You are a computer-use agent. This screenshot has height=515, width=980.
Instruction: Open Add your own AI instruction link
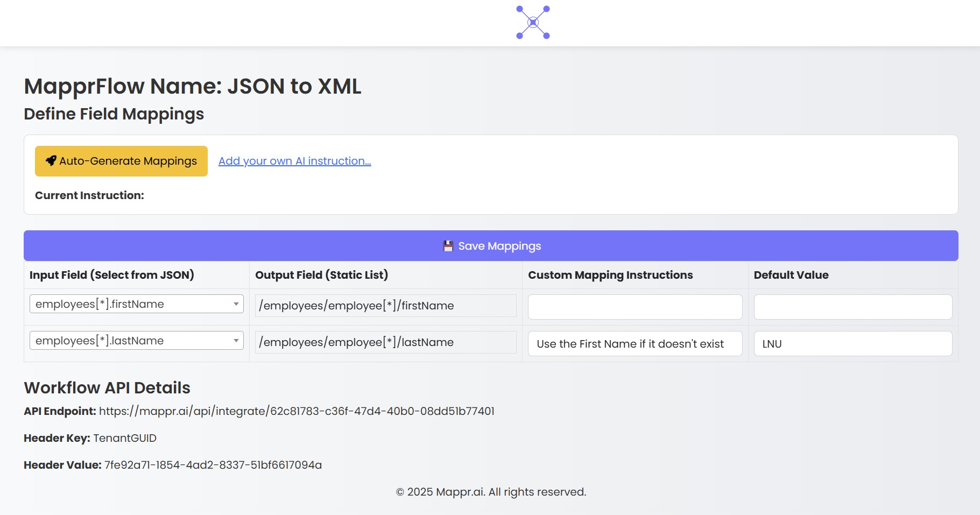pyautogui.click(x=294, y=161)
